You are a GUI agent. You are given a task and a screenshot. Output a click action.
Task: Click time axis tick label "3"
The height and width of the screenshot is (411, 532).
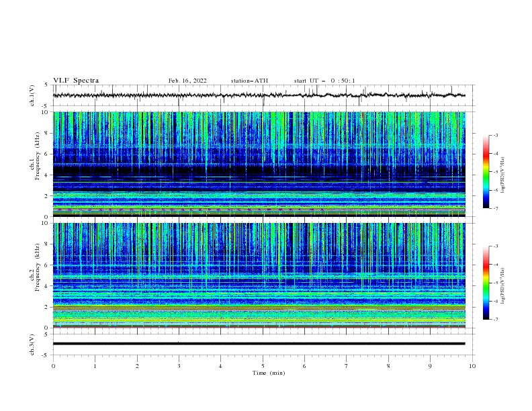(x=179, y=366)
